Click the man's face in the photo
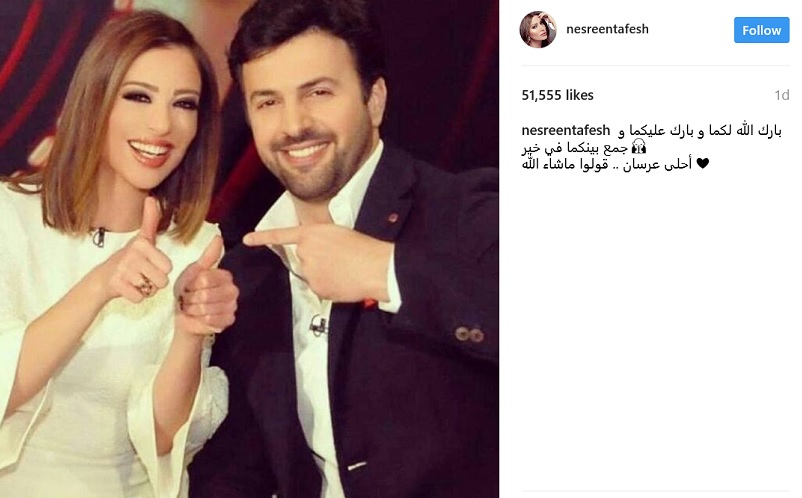The width and height of the screenshot is (802, 498). (307, 123)
